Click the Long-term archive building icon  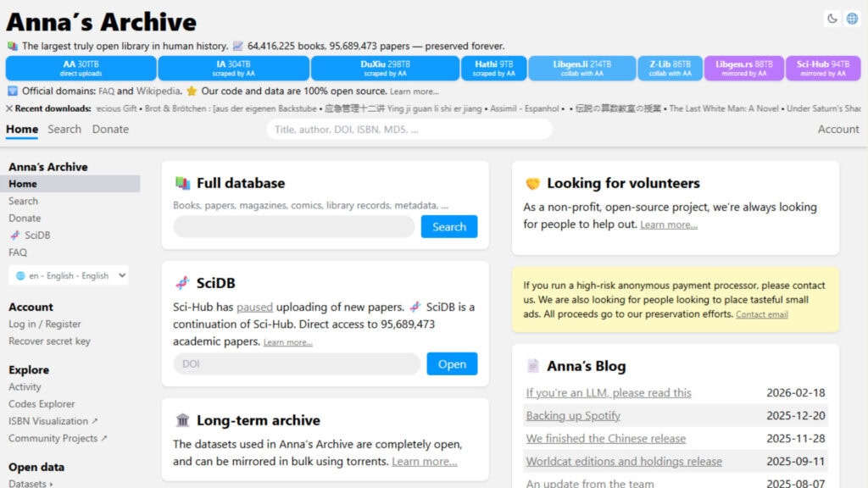coord(183,420)
